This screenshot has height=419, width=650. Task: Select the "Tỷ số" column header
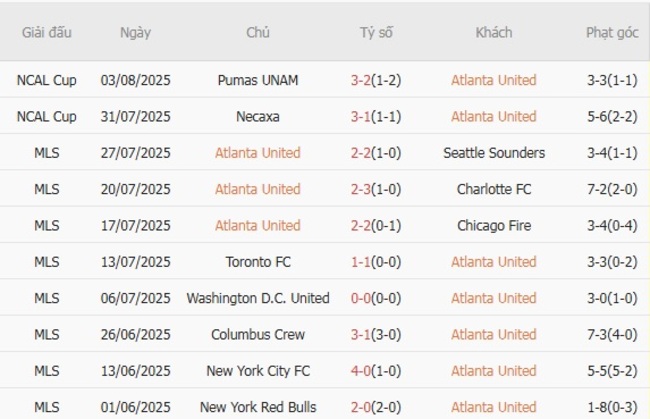376,33
